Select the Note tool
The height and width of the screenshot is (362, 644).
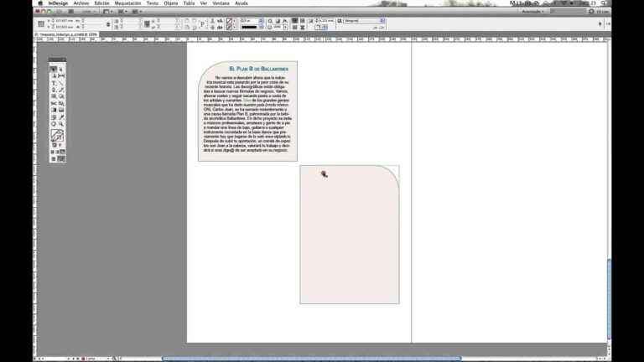54,117
